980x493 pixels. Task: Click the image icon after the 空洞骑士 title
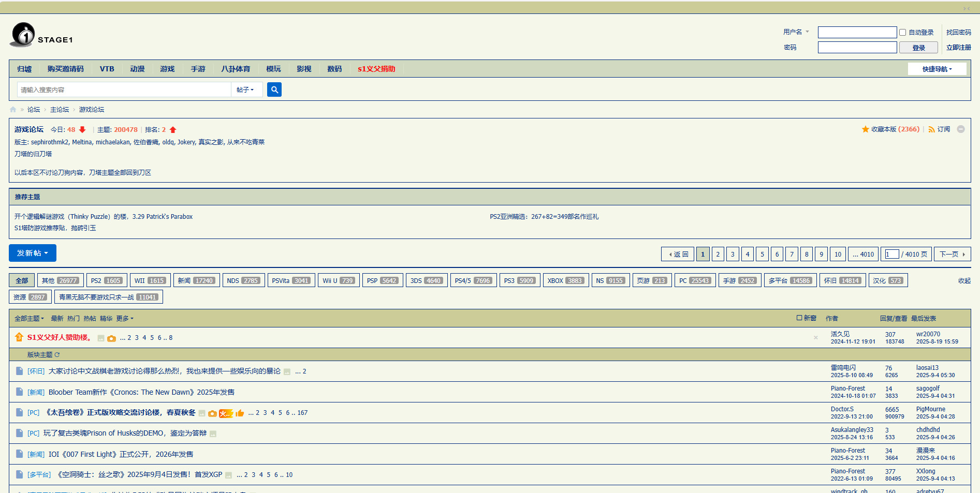228,475
